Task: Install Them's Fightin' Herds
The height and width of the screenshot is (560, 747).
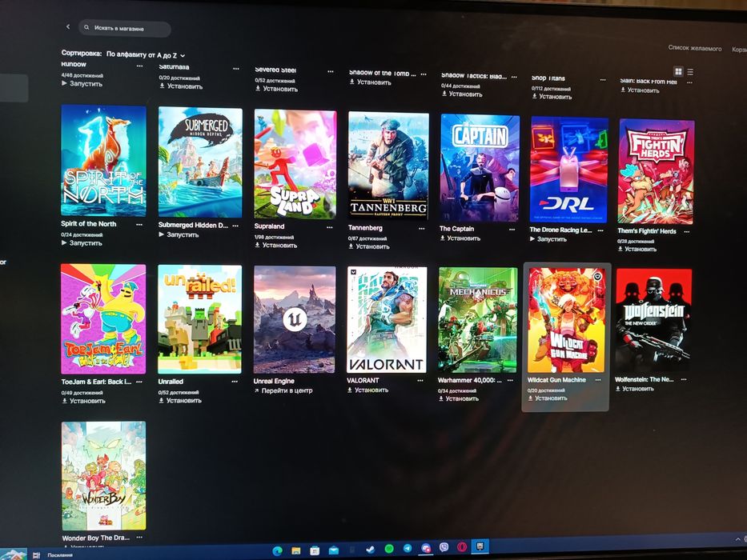Action: (x=638, y=249)
